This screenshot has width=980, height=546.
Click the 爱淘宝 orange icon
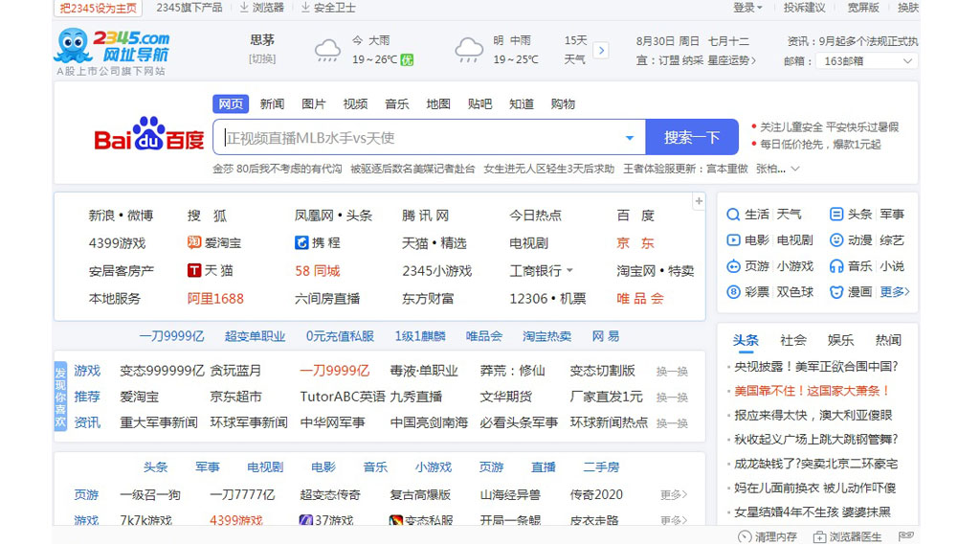click(x=193, y=242)
